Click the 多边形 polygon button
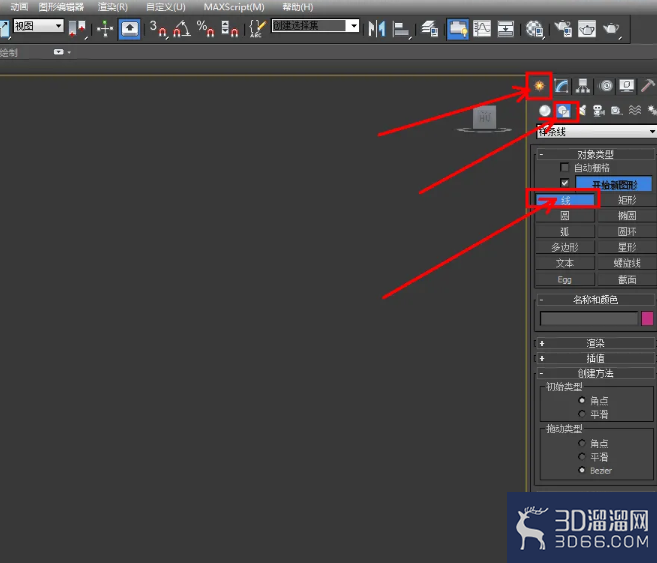The height and width of the screenshot is (563, 657). coord(565,247)
